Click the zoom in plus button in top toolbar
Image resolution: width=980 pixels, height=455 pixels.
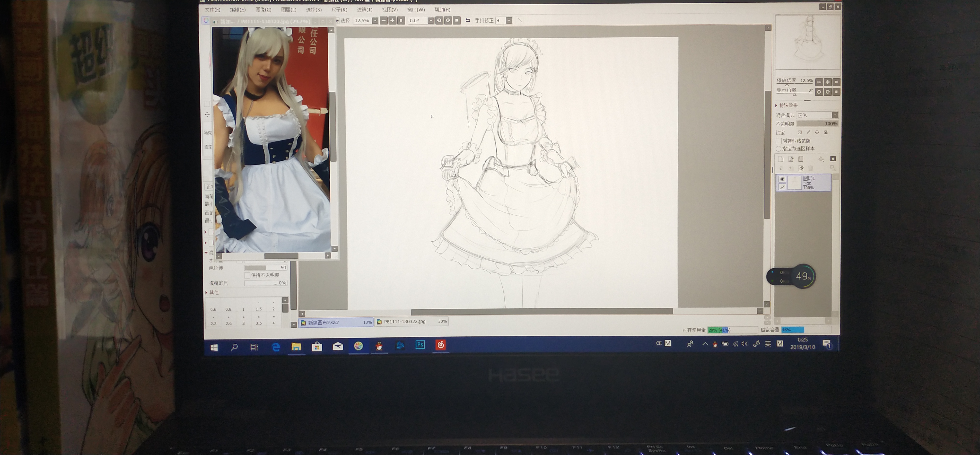pos(392,21)
